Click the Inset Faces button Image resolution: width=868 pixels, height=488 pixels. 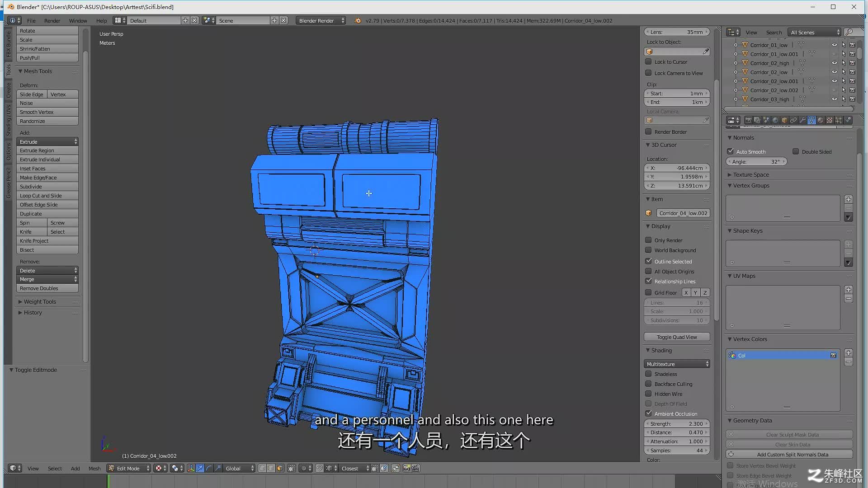(x=47, y=169)
